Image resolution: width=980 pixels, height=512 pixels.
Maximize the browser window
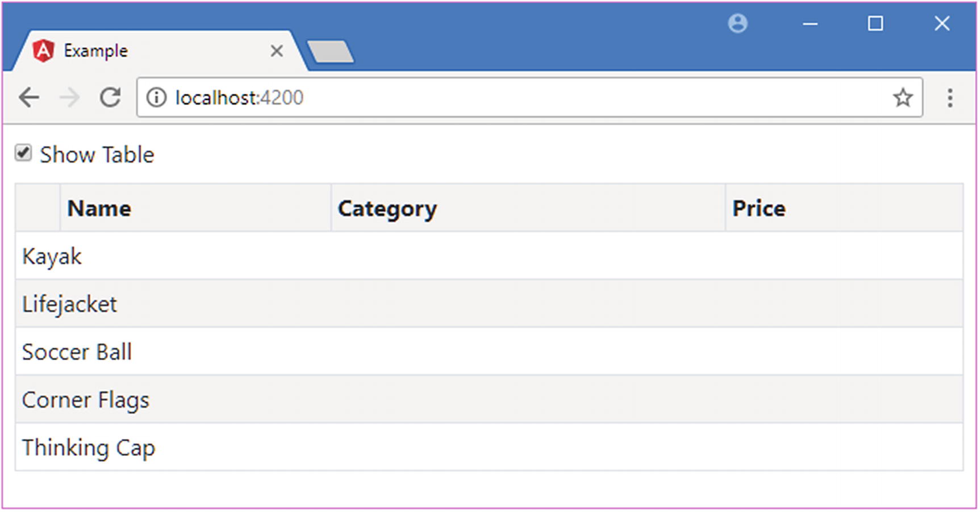(x=875, y=24)
